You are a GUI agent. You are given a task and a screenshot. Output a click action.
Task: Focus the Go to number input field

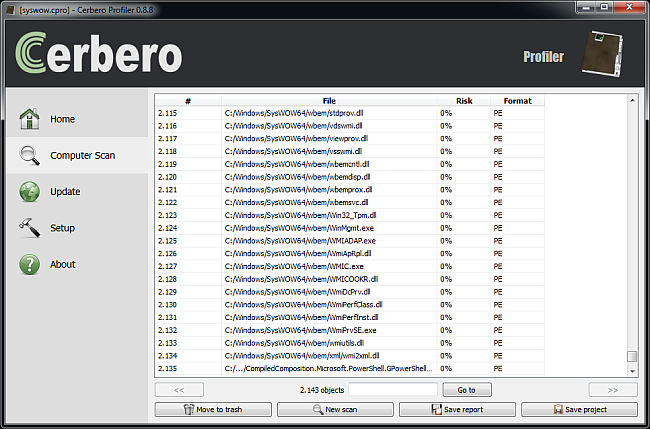click(x=393, y=390)
